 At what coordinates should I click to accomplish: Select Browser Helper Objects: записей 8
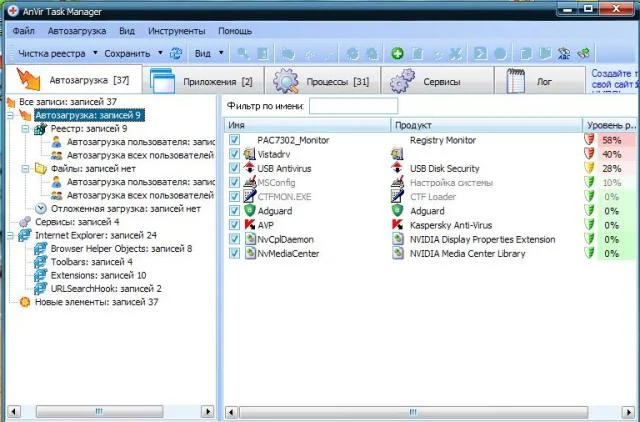coord(121,249)
